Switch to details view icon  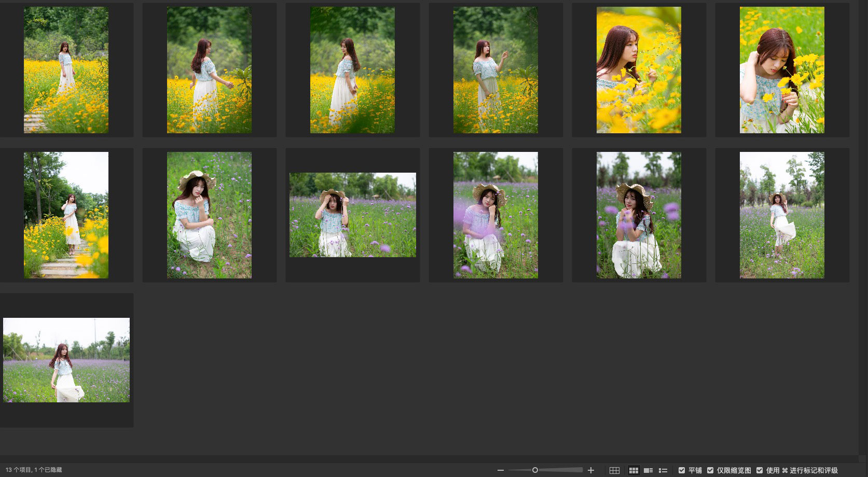(648, 470)
